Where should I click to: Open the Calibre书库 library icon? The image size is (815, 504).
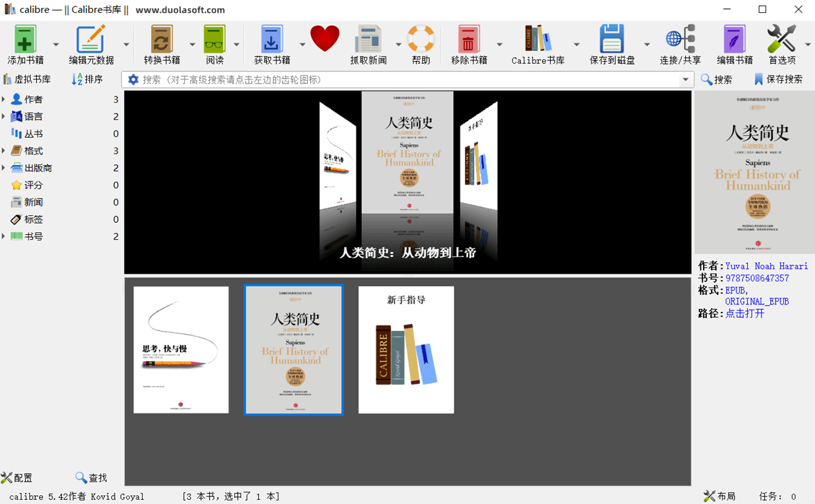(538, 39)
